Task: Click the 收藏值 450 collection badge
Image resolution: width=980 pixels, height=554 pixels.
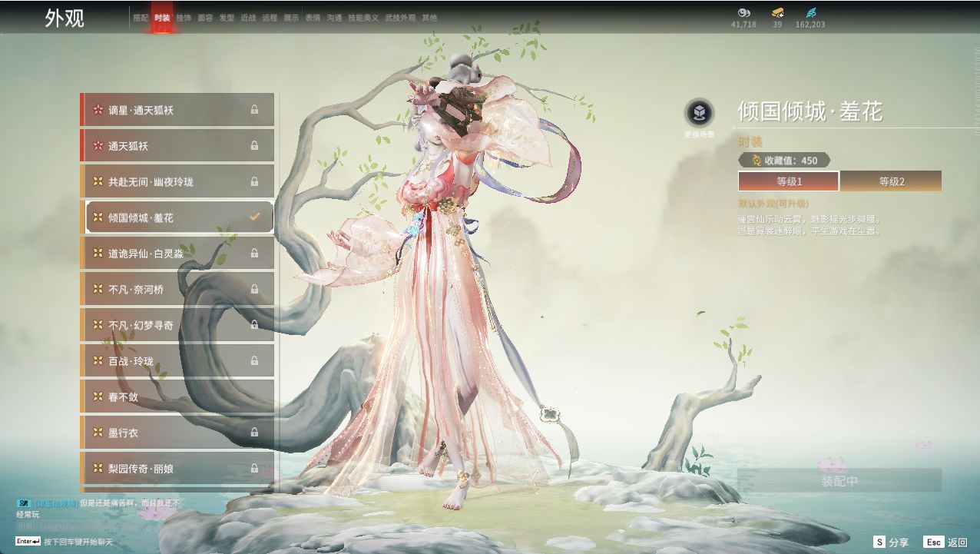Action: point(783,160)
